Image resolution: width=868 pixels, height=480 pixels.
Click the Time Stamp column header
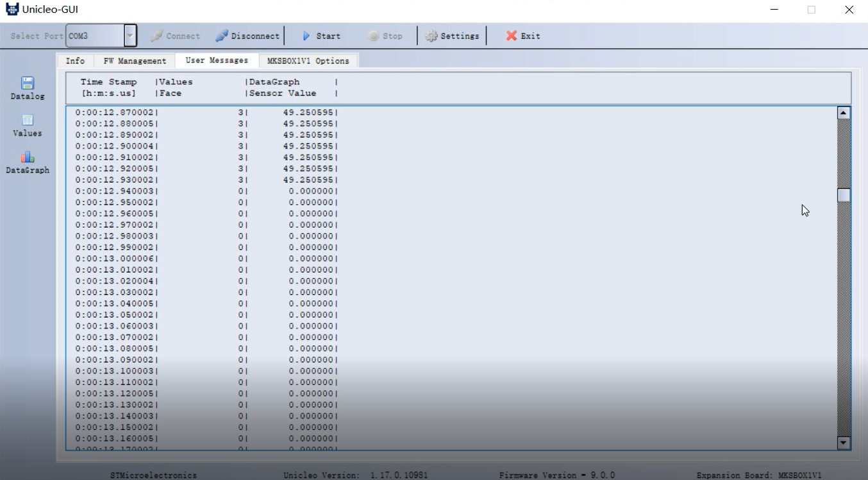(108, 82)
